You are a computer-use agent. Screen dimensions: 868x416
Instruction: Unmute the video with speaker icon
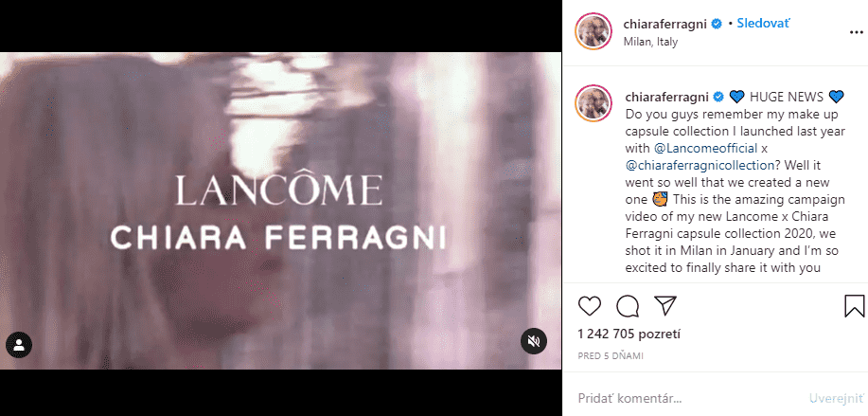[534, 341]
